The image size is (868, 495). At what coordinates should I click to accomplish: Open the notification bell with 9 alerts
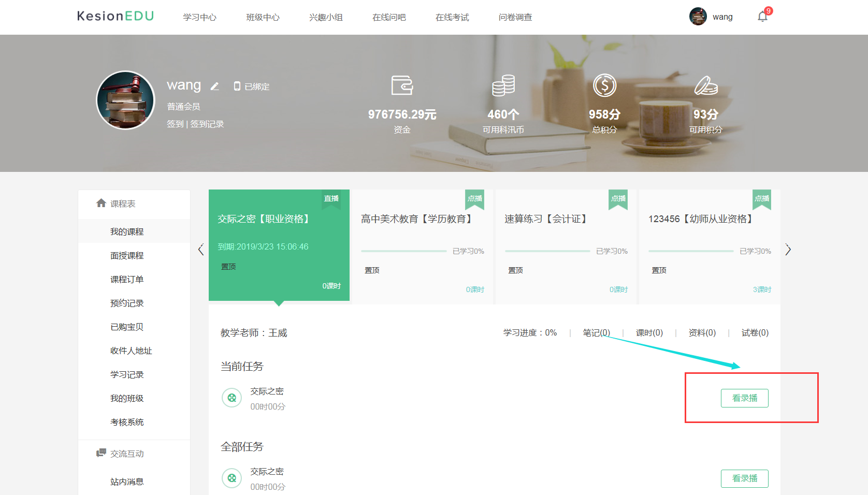point(762,16)
